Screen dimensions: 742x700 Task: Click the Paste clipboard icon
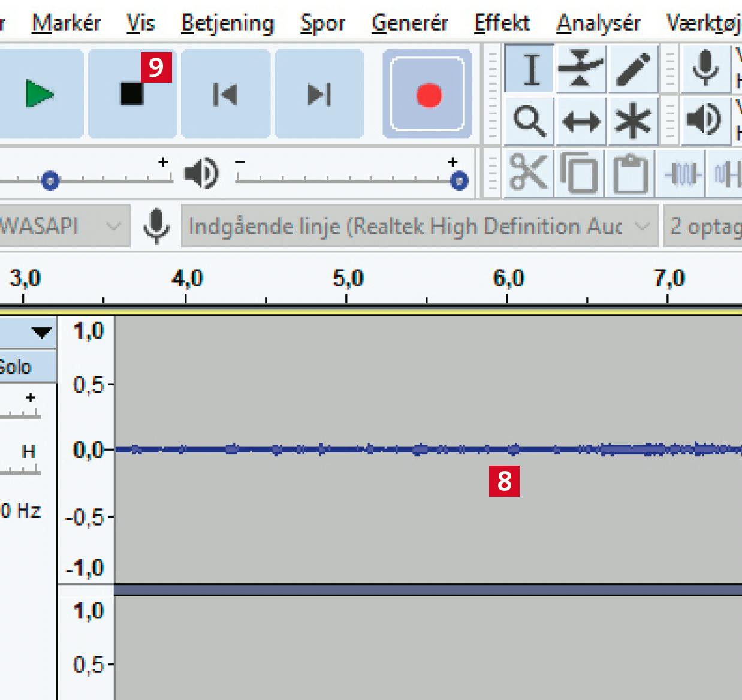(631, 174)
